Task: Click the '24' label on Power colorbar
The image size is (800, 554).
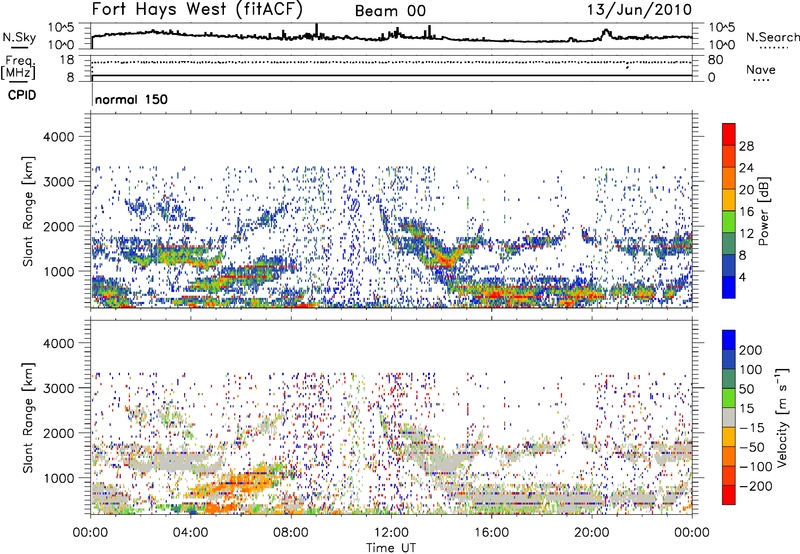Action: coord(746,168)
